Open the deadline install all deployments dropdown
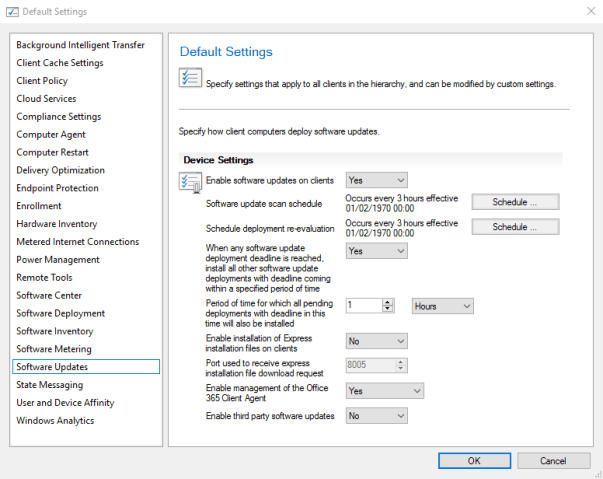Screen dimensions: 603x479 376,251
